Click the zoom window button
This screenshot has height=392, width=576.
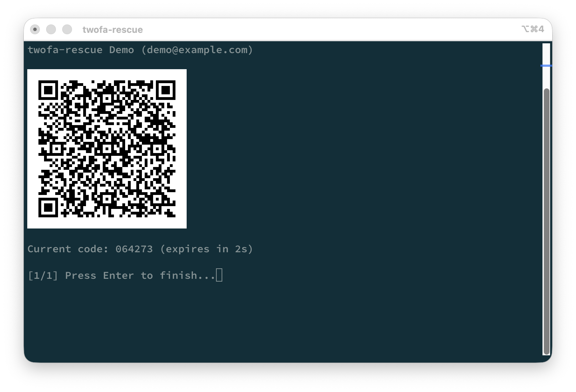click(x=67, y=29)
